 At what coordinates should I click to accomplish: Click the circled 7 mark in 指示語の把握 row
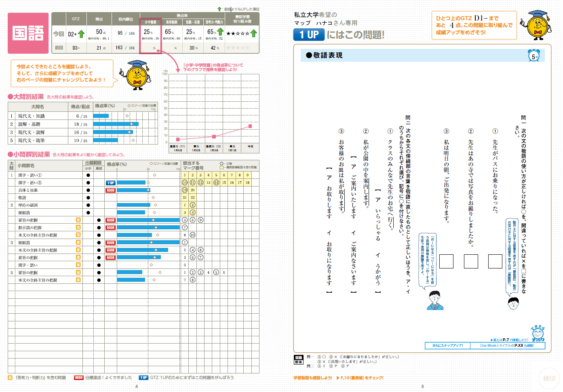click(185, 228)
